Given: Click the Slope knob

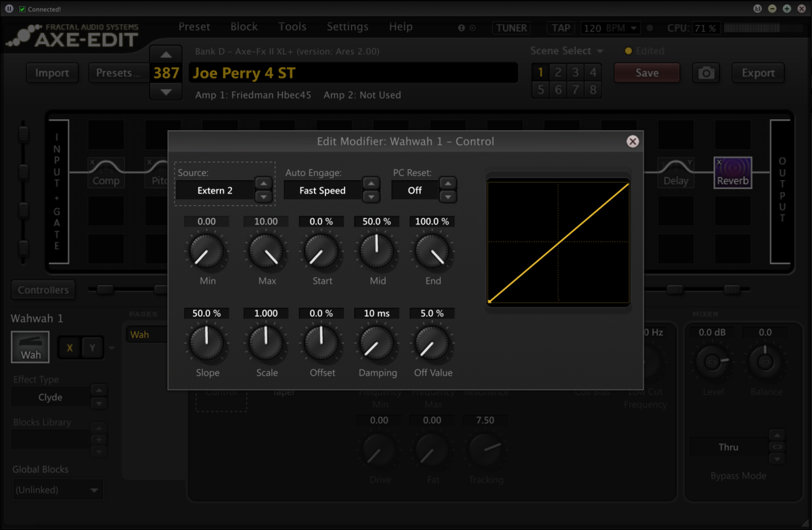Looking at the screenshot, I should [x=206, y=344].
